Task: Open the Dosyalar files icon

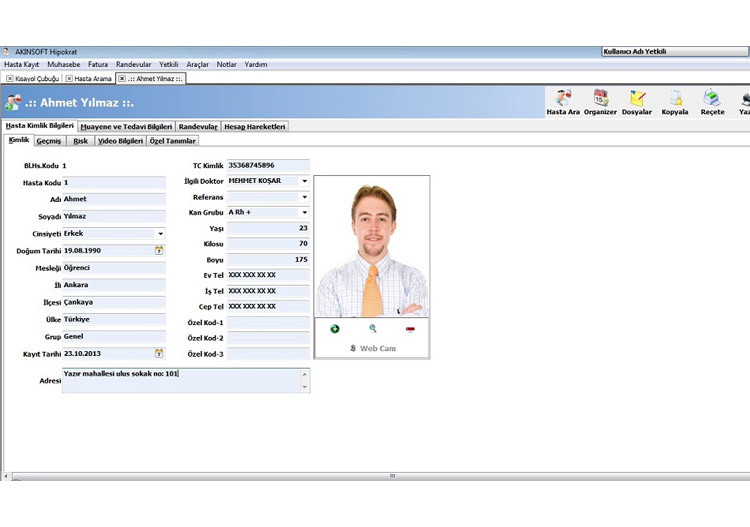Action: click(x=637, y=102)
